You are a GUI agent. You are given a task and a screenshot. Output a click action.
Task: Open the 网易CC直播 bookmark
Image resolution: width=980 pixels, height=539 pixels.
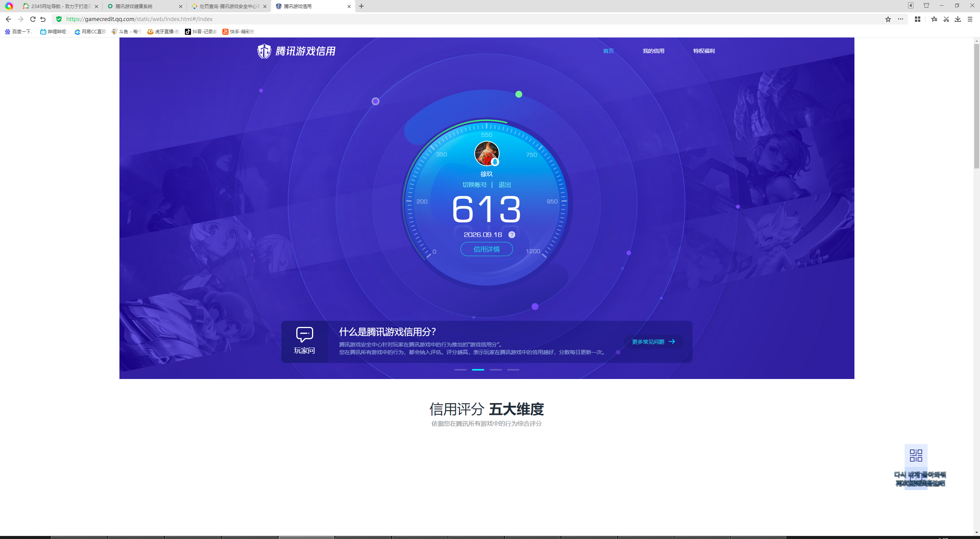90,32
